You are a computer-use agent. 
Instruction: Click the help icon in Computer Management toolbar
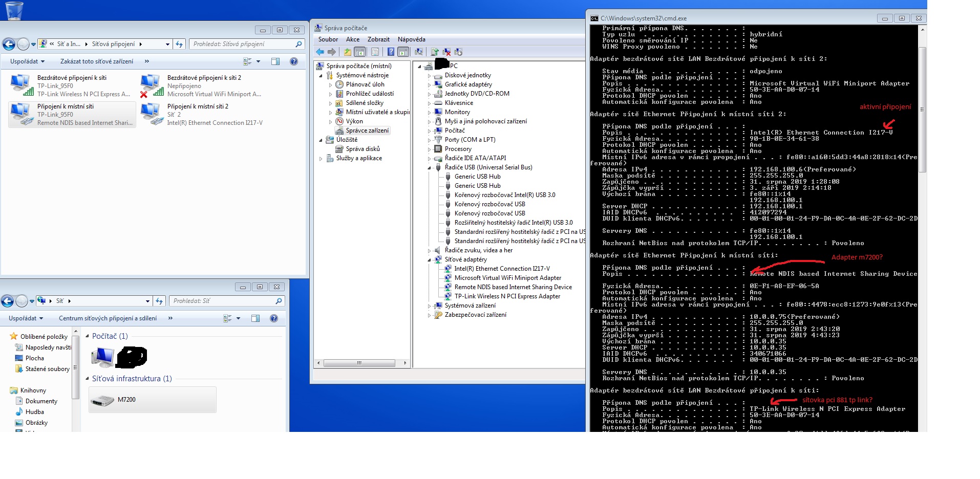click(x=391, y=52)
